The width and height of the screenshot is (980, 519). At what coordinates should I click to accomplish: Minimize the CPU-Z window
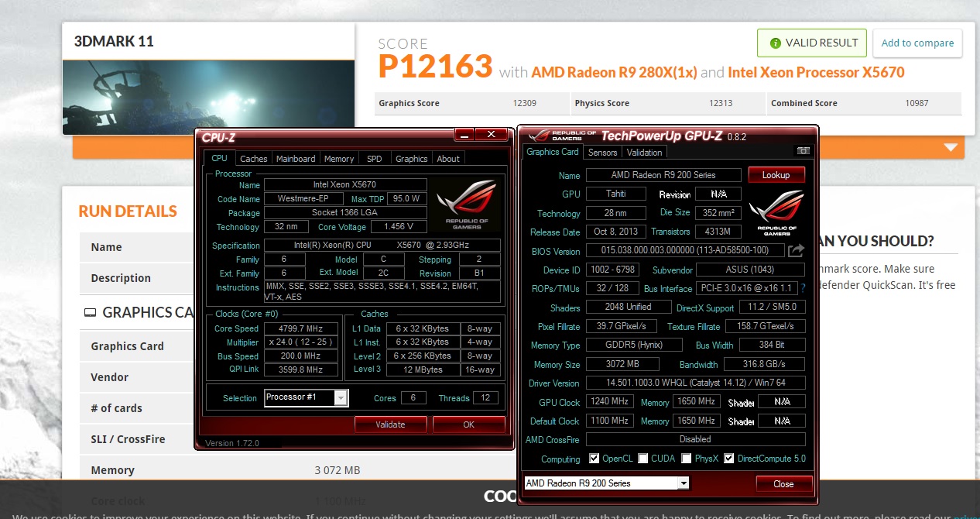click(x=464, y=135)
